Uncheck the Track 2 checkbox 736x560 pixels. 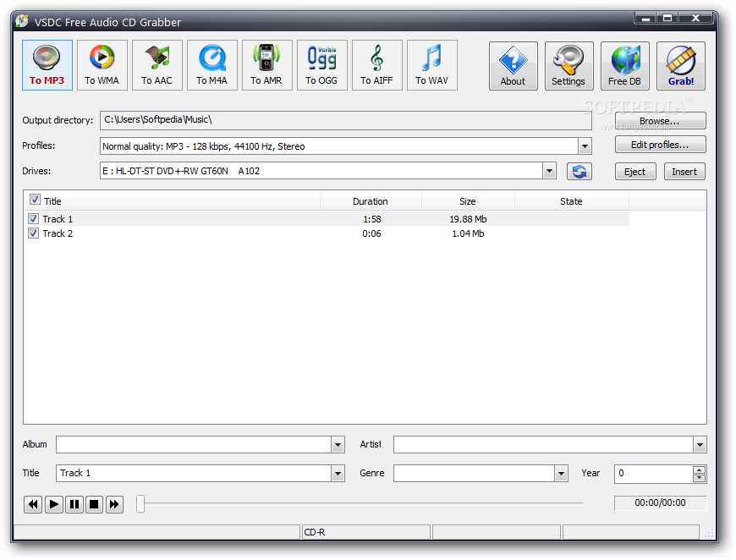33,233
